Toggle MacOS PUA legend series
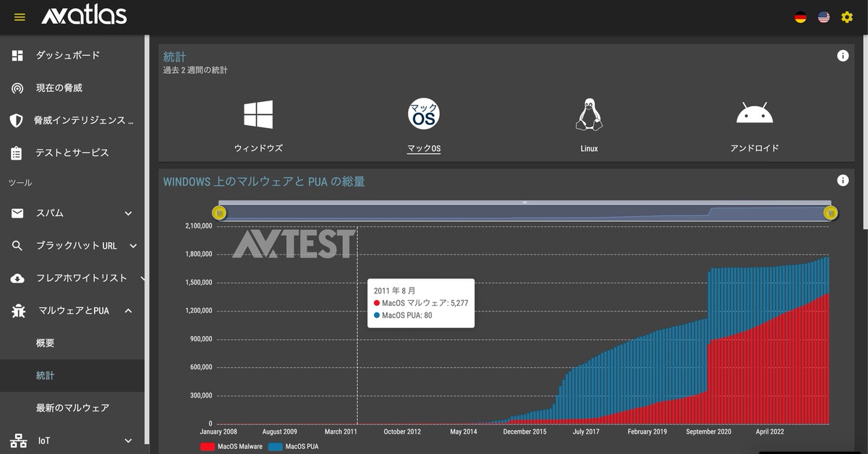868x454 pixels. pos(293,447)
